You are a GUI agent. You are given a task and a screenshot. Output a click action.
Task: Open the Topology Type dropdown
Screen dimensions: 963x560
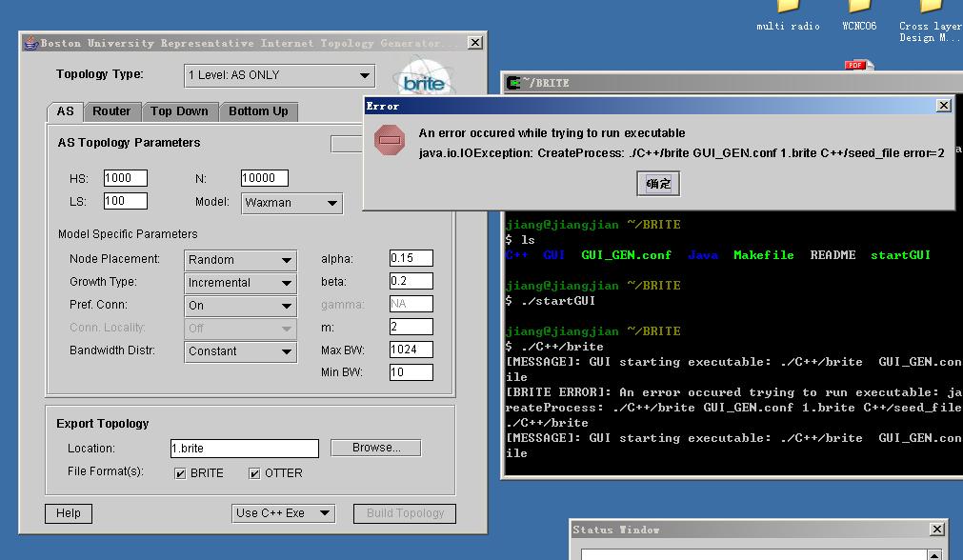[x=279, y=75]
